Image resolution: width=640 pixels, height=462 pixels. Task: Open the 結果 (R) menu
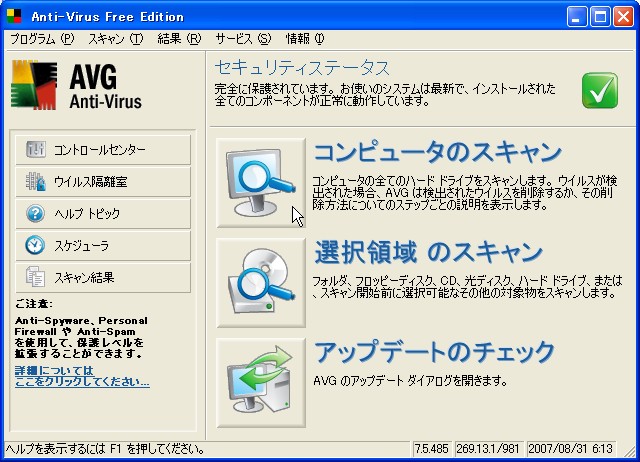[x=179, y=39]
